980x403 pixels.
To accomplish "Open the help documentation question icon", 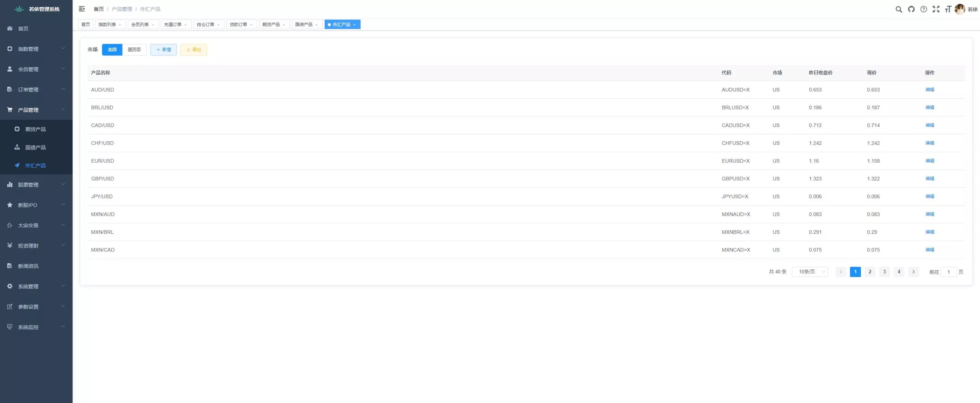I will coord(923,9).
